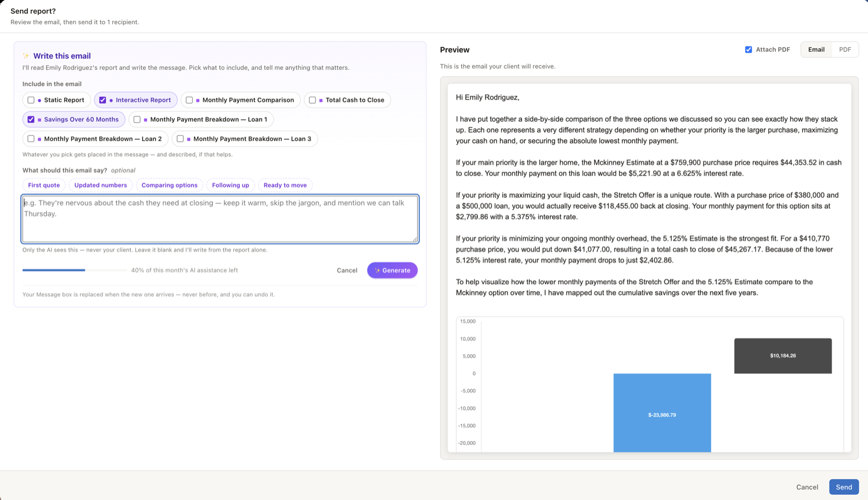Click the Generate button
The width and height of the screenshot is (868, 500).
pyautogui.click(x=392, y=270)
